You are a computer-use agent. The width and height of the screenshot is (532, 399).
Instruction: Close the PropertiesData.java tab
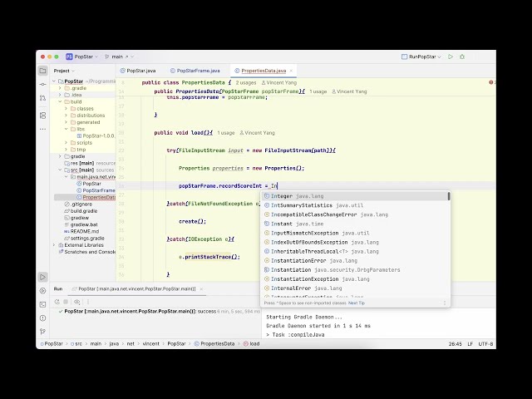coord(291,71)
